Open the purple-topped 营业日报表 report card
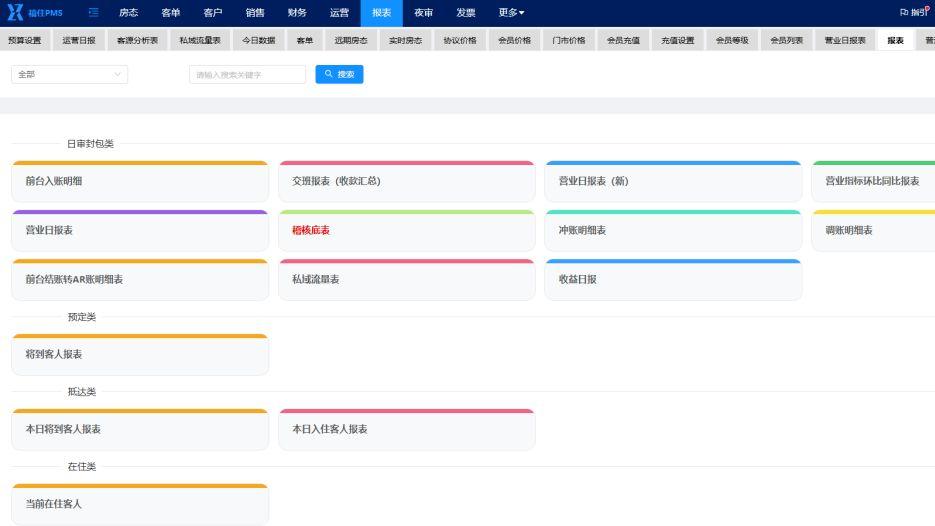The height and width of the screenshot is (526, 935). pos(140,230)
